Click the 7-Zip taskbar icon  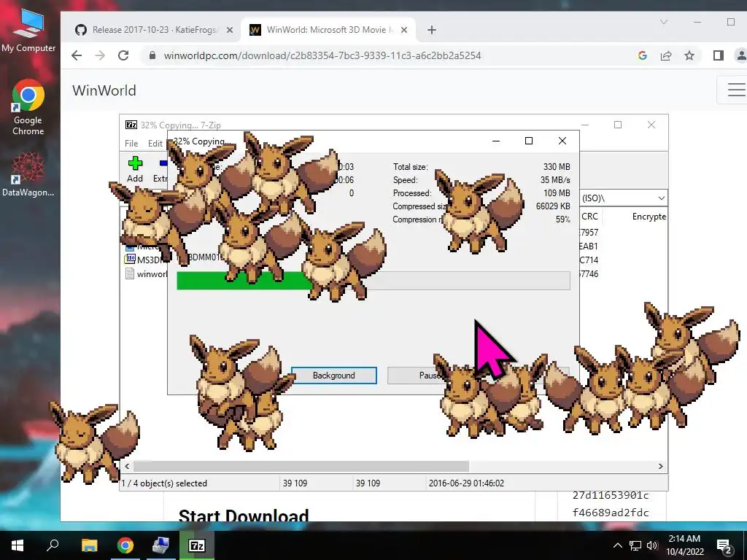click(x=197, y=545)
